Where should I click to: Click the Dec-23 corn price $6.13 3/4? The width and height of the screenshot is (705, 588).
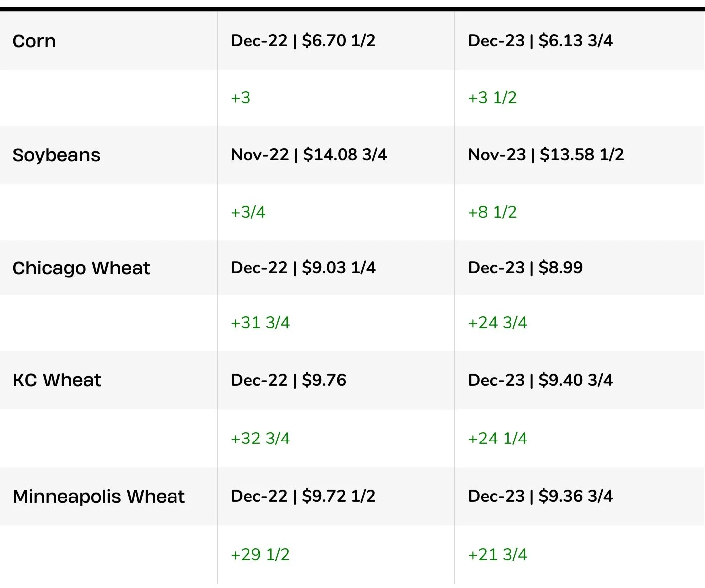click(540, 41)
